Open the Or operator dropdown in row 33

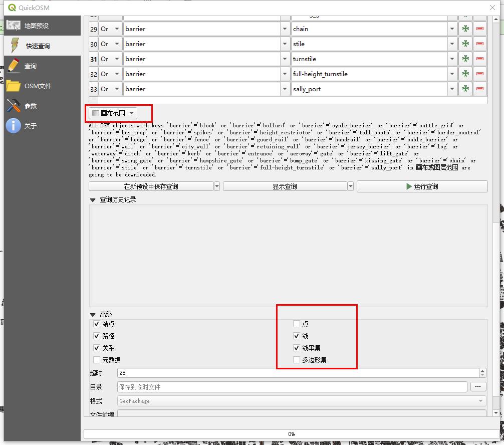click(110, 89)
